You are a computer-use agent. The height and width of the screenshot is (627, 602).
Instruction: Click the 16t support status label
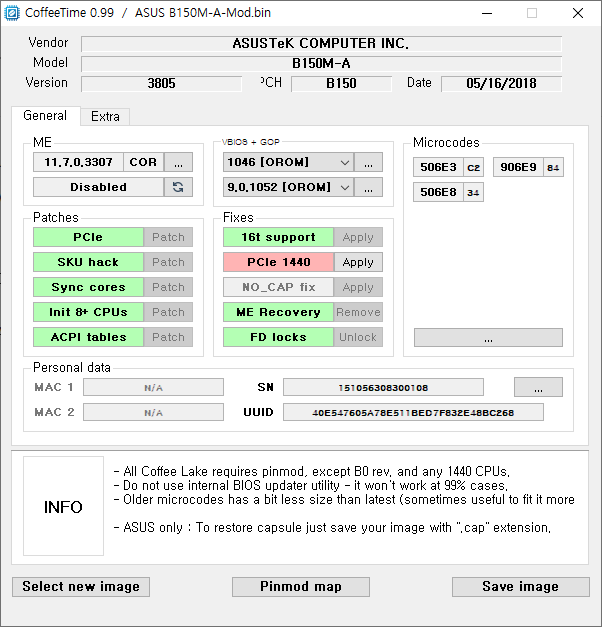coord(278,237)
